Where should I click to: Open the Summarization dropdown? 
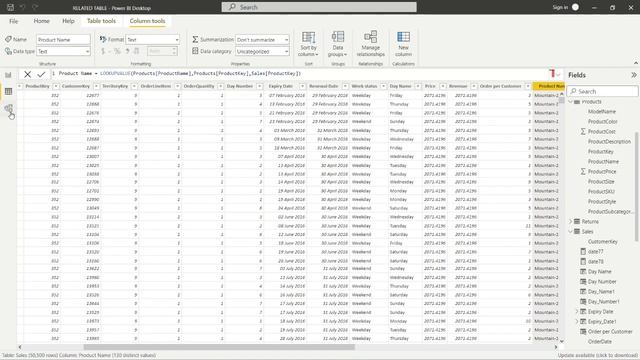262,40
